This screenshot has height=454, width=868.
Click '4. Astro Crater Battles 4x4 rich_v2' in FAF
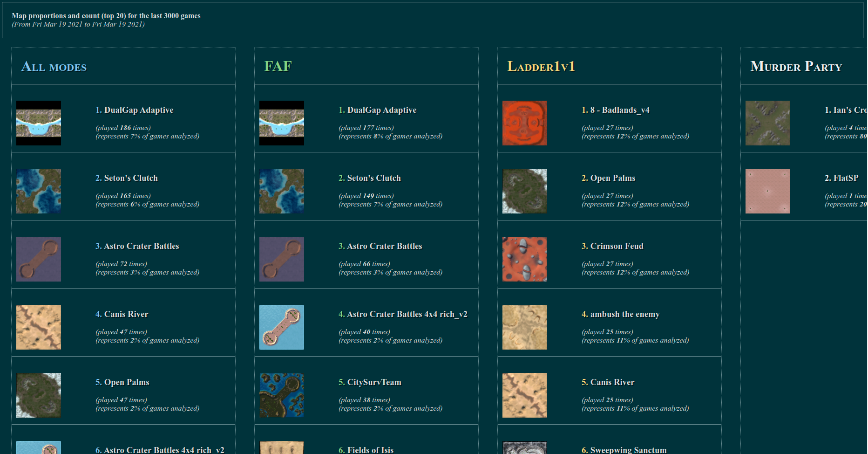click(x=403, y=314)
